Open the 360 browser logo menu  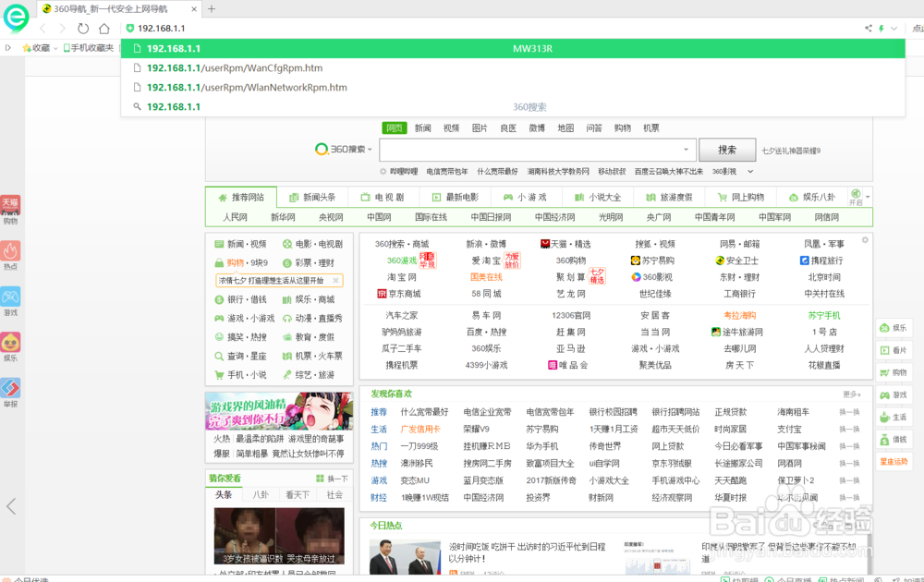point(16,18)
